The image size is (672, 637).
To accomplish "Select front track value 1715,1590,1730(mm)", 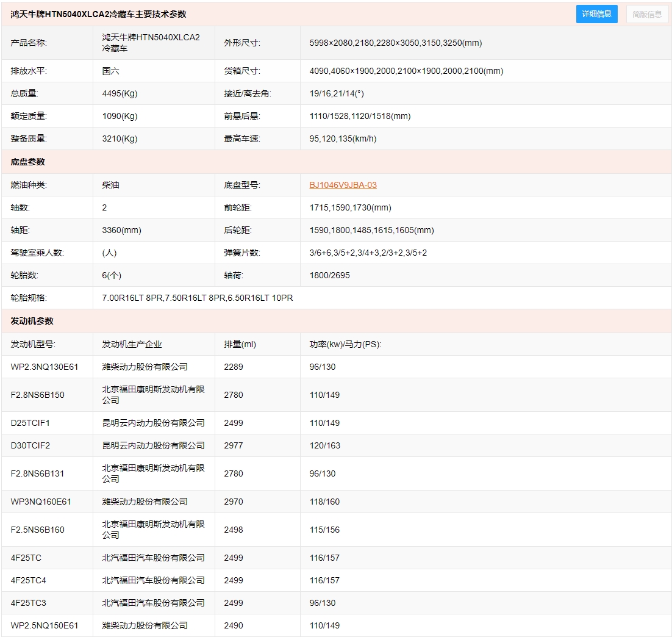I will [x=350, y=207].
